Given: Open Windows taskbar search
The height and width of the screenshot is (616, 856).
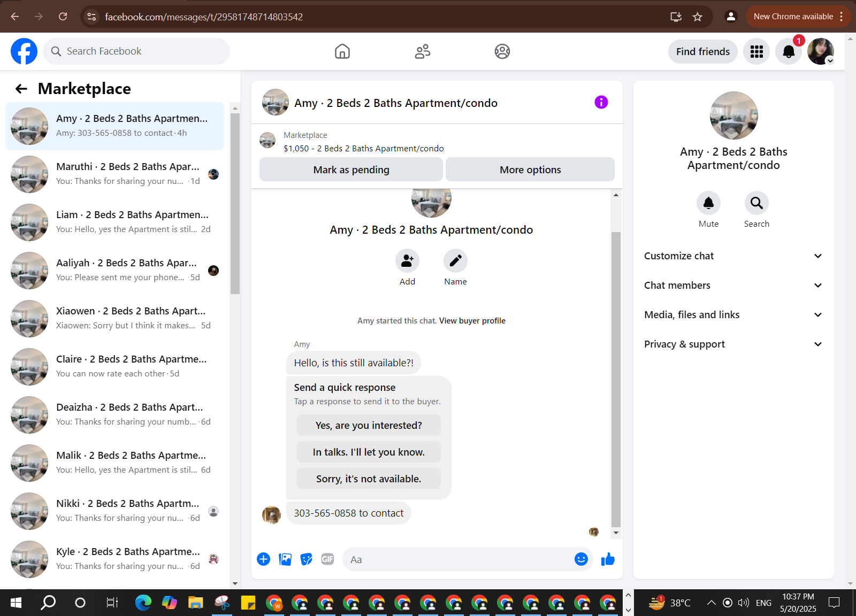Looking at the screenshot, I should tap(48, 603).
